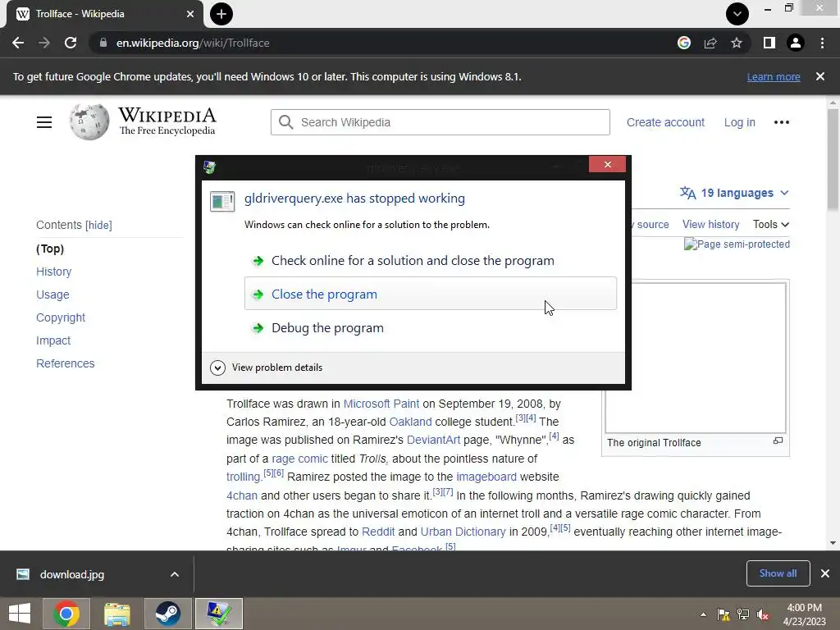The height and width of the screenshot is (630, 840).
Task: Expand View problem details
Action: [267, 367]
